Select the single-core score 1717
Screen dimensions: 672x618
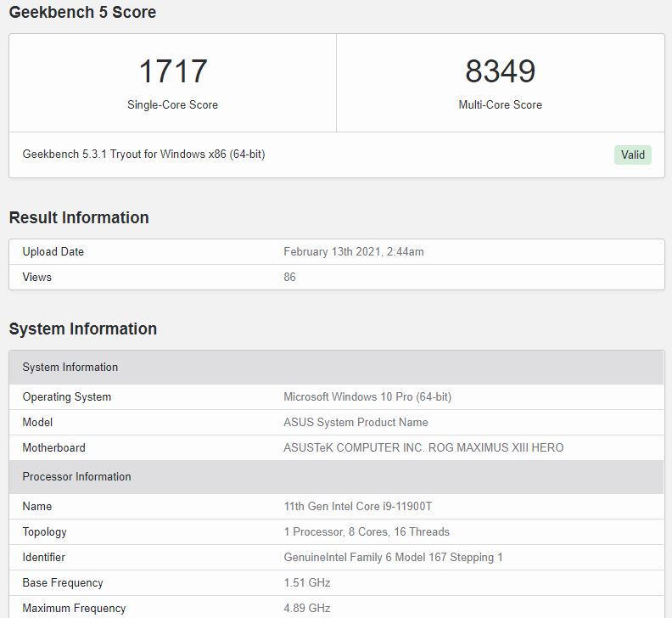click(x=173, y=71)
